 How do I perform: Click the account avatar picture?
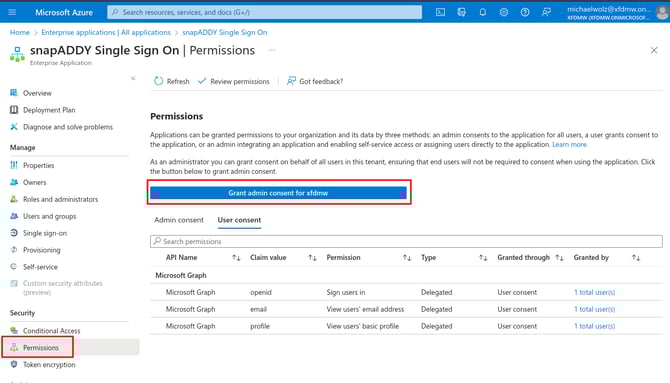pyautogui.click(x=662, y=12)
